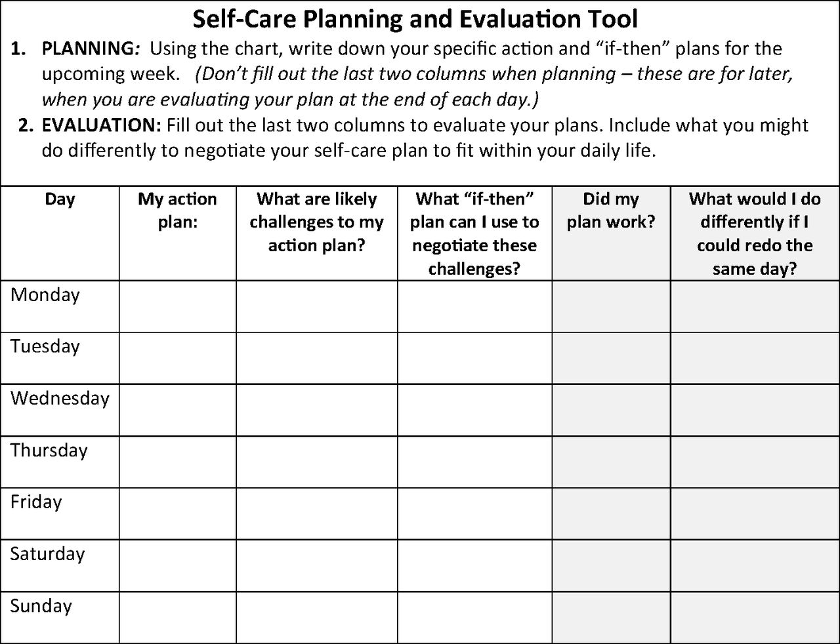Click the 'My action plan:' column header
The width and height of the screenshot is (840, 644).
178,210
